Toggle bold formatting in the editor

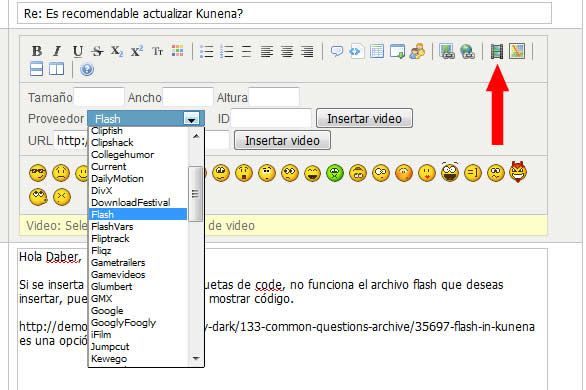click(x=37, y=51)
